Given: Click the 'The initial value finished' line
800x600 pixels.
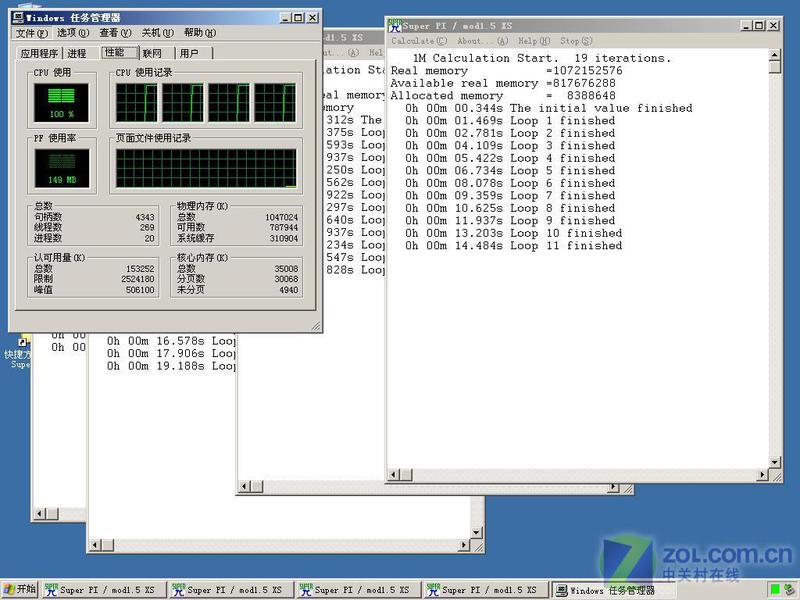Looking at the screenshot, I should tap(549, 108).
